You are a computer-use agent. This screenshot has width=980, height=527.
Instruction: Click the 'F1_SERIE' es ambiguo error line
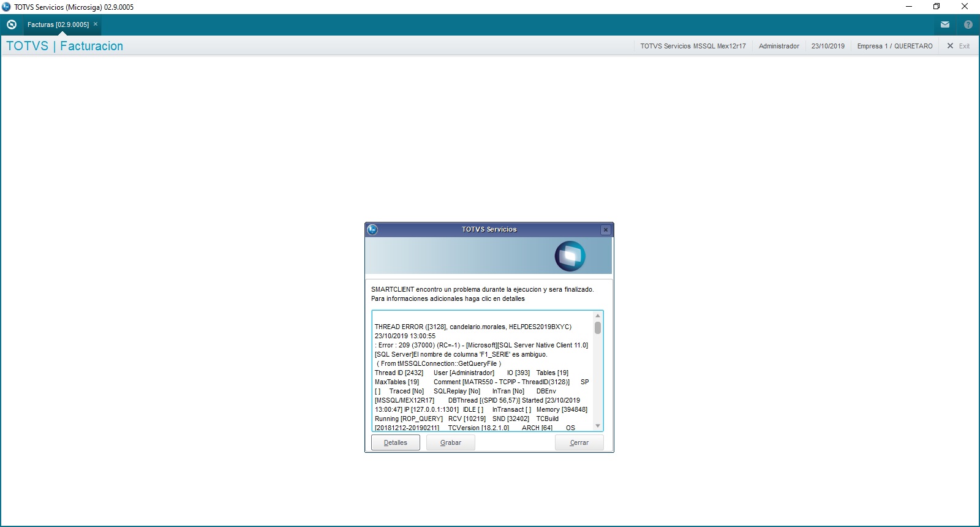click(x=461, y=354)
